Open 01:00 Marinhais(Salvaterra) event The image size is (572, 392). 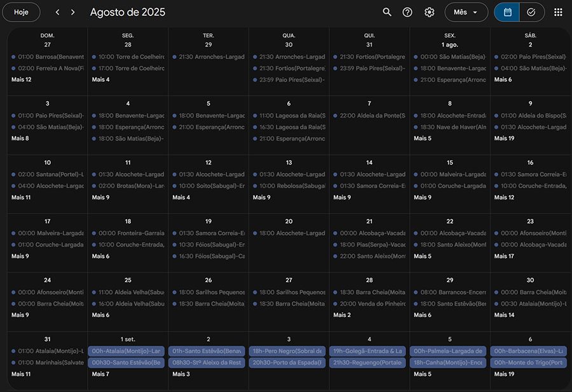[x=48, y=363]
